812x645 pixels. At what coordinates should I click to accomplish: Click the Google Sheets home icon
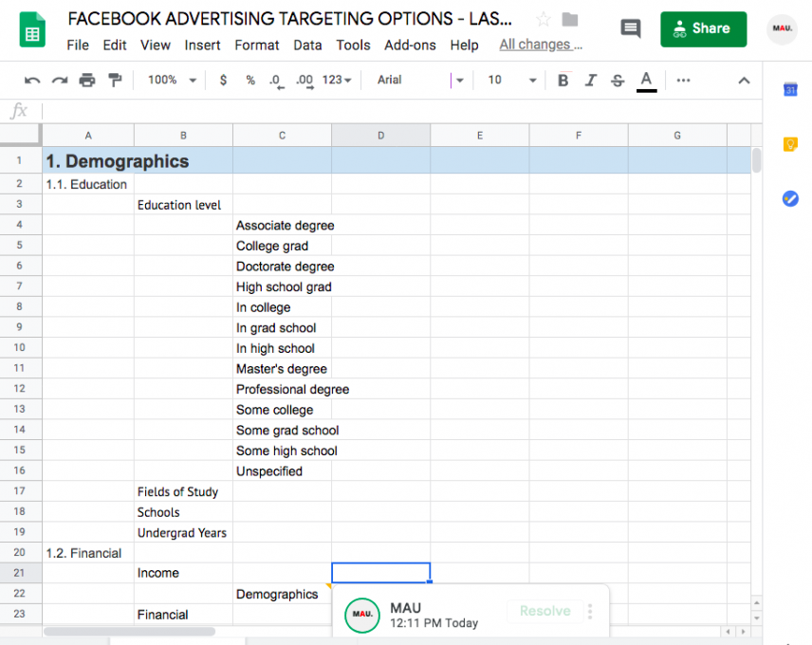[x=32, y=30]
